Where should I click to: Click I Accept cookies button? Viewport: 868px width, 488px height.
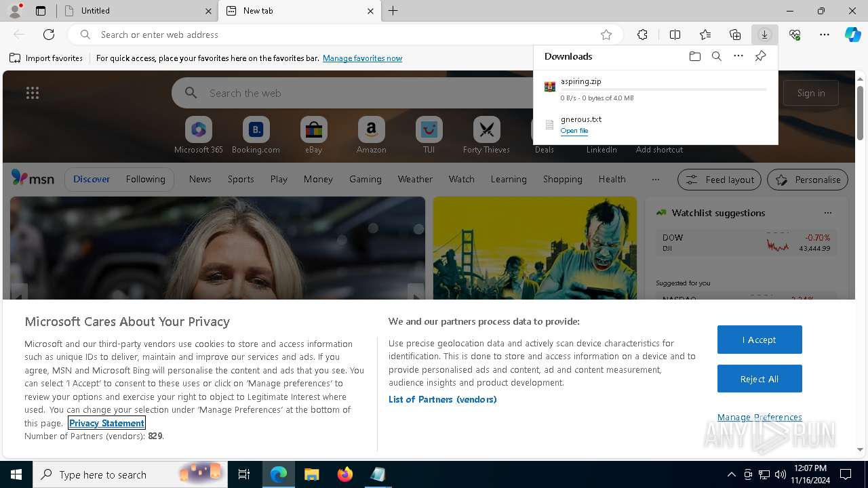pos(759,340)
